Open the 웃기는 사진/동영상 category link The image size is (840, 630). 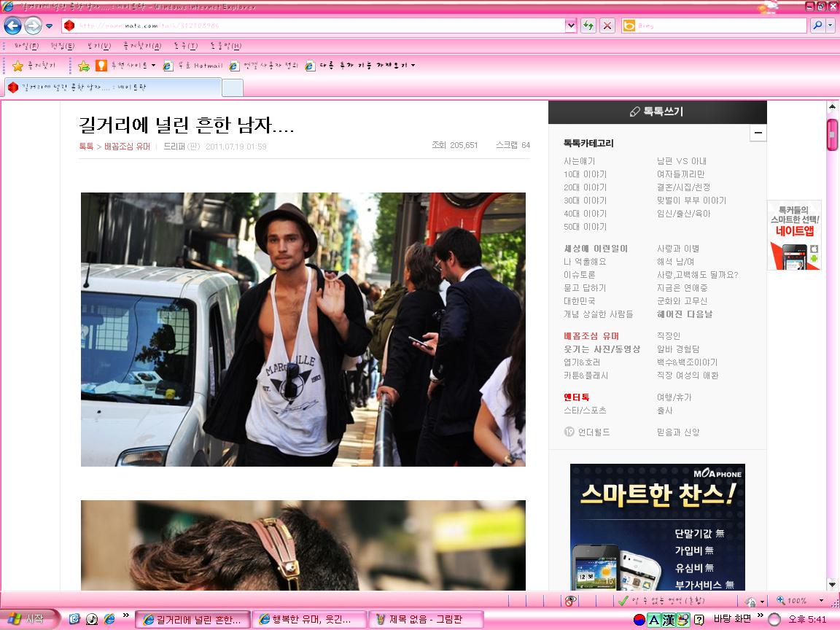(x=602, y=349)
